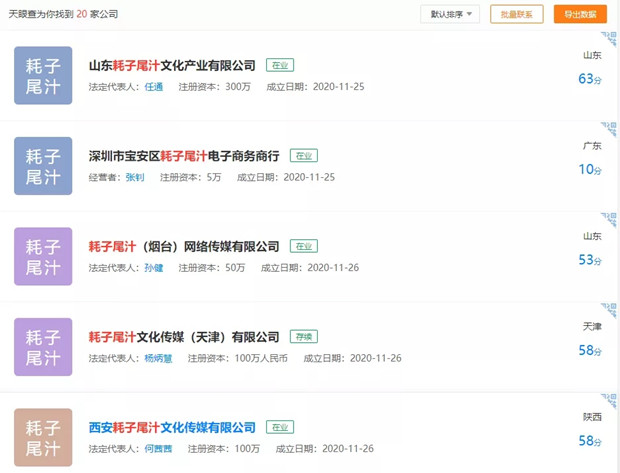The width and height of the screenshot is (620, 473).
Task: Click 成立日期：2020-11-25 of 山东 company
Action: tap(315, 87)
